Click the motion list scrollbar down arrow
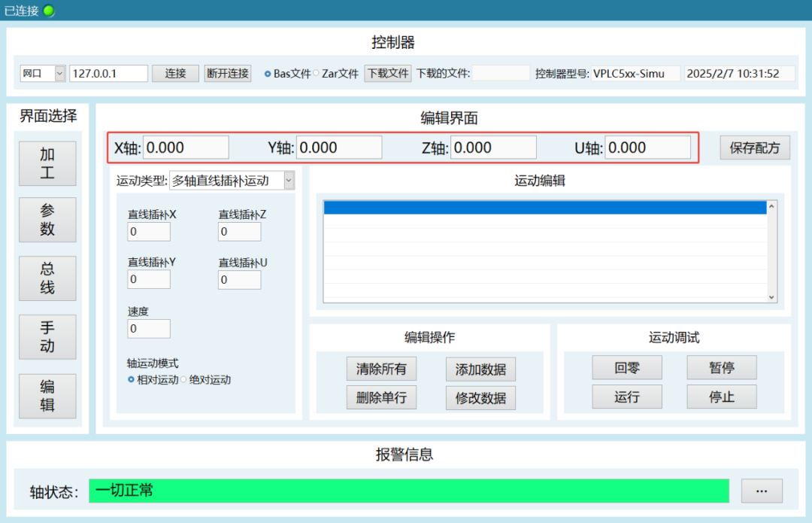 [x=771, y=297]
